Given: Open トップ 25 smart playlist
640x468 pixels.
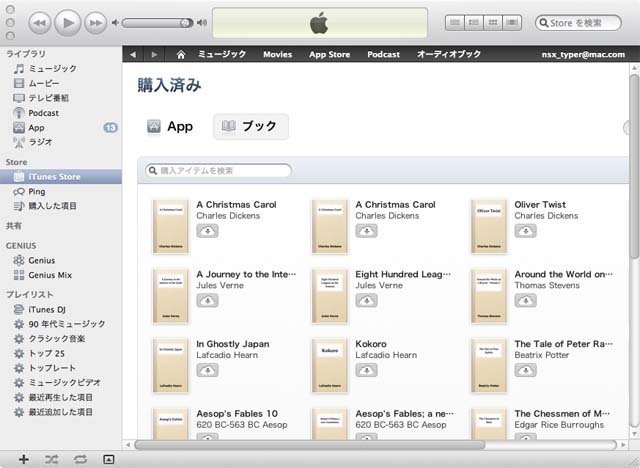Looking at the screenshot, I should pyautogui.click(x=61, y=353).
